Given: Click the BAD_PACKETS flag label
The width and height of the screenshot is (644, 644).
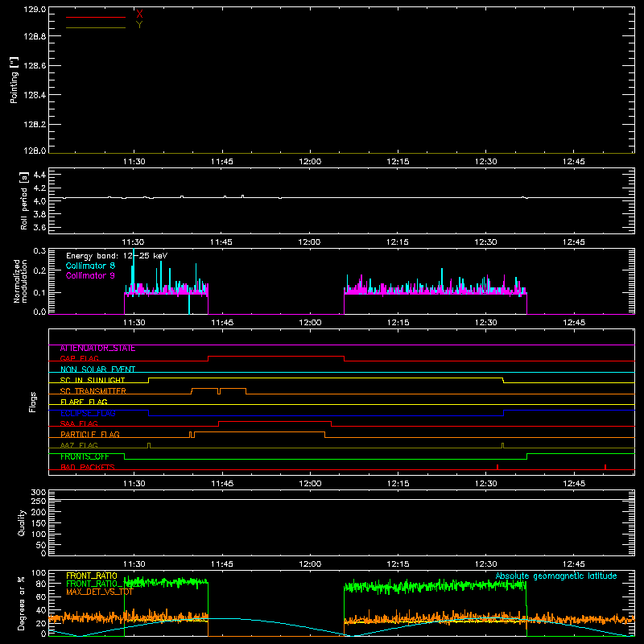Looking at the screenshot, I should click(88, 467).
